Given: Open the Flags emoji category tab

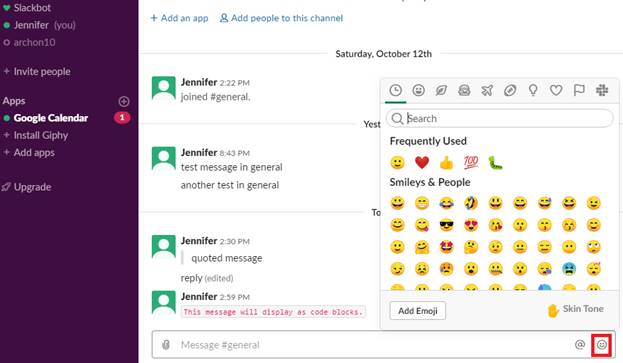Looking at the screenshot, I should click(579, 91).
